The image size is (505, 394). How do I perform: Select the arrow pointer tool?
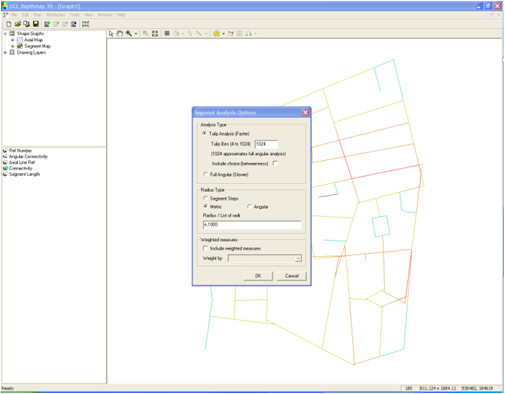(111, 34)
